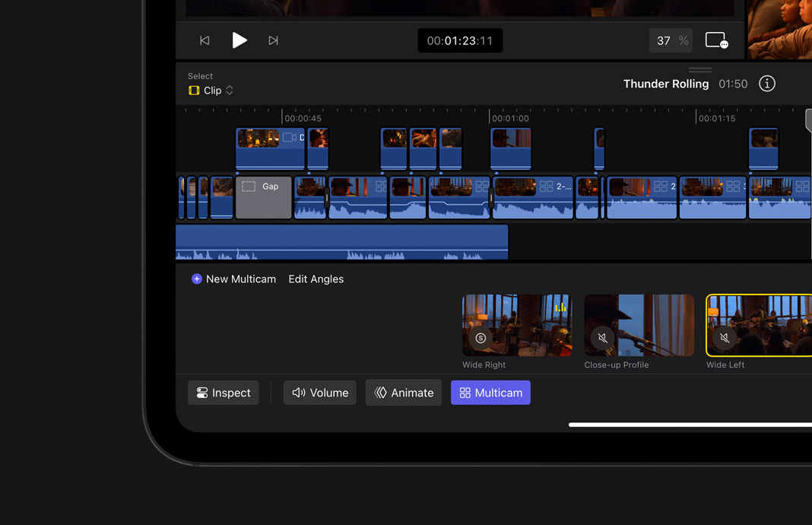Open the Animate controls
The image size is (812, 525).
click(403, 393)
